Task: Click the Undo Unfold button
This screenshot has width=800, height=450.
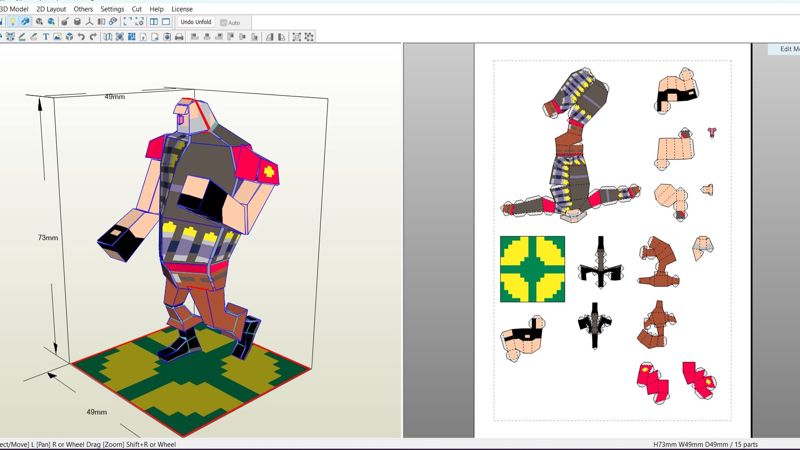Action: point(196,22)
